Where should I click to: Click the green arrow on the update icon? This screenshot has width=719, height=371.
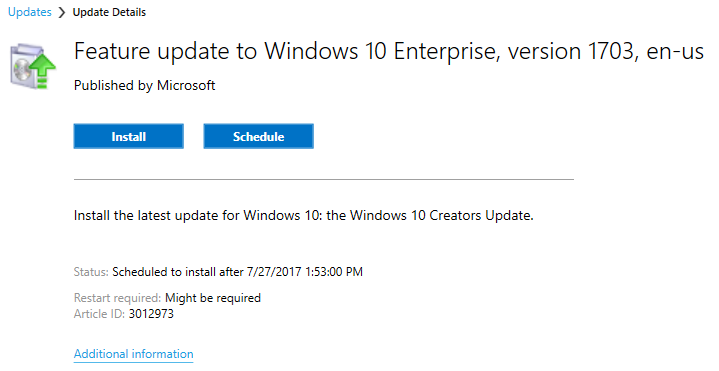coord(43,70)
